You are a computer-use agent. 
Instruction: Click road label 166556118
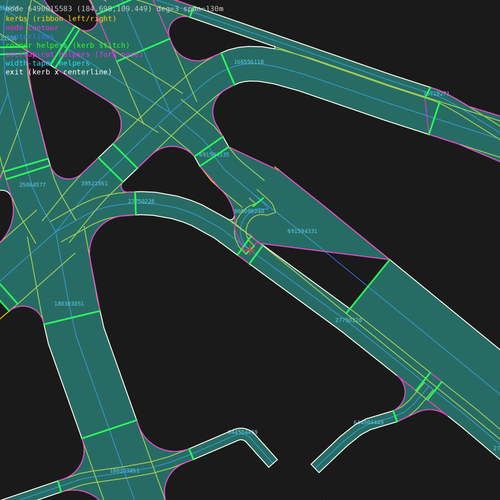pyautogui.click(x=249, y=62)
